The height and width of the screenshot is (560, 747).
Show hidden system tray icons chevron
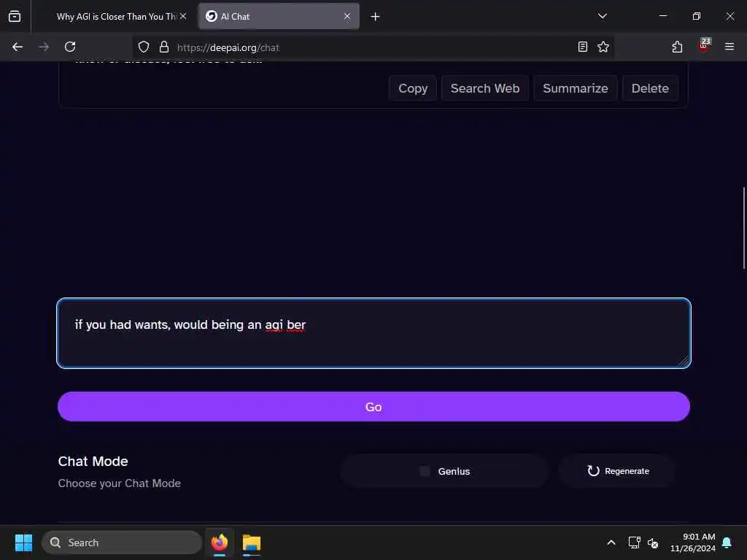(x=611, y=542)
